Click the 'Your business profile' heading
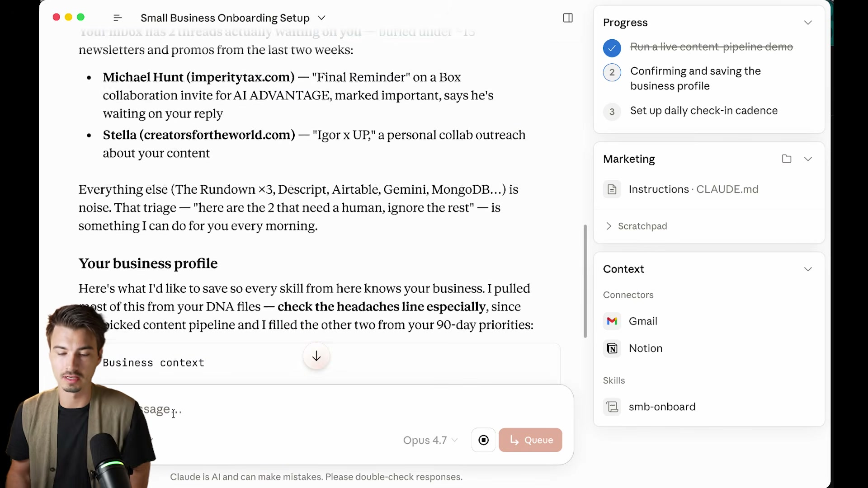The height and width of the screenshot is (488, 868). click(148, 263)
